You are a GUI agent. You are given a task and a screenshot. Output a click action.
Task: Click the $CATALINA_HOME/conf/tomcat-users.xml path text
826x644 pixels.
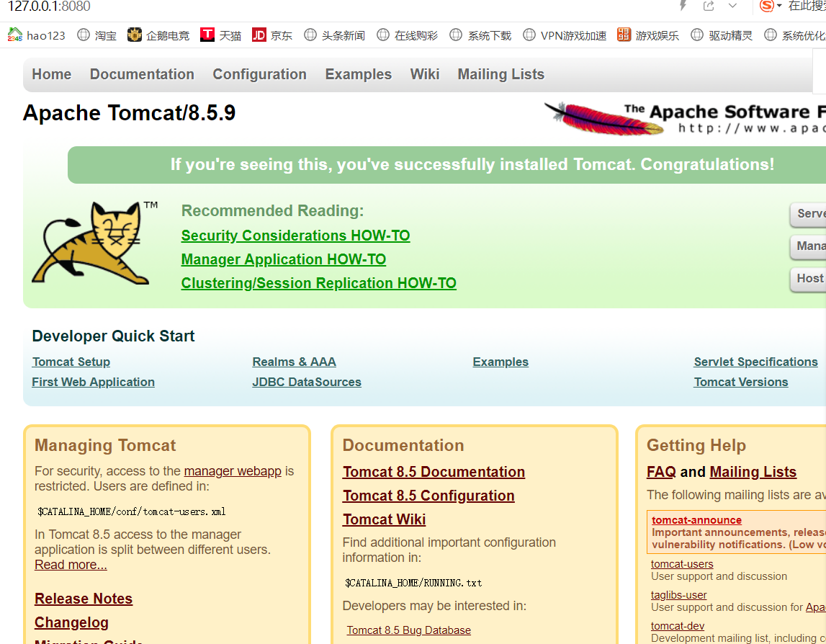click(x=132, y=511)
